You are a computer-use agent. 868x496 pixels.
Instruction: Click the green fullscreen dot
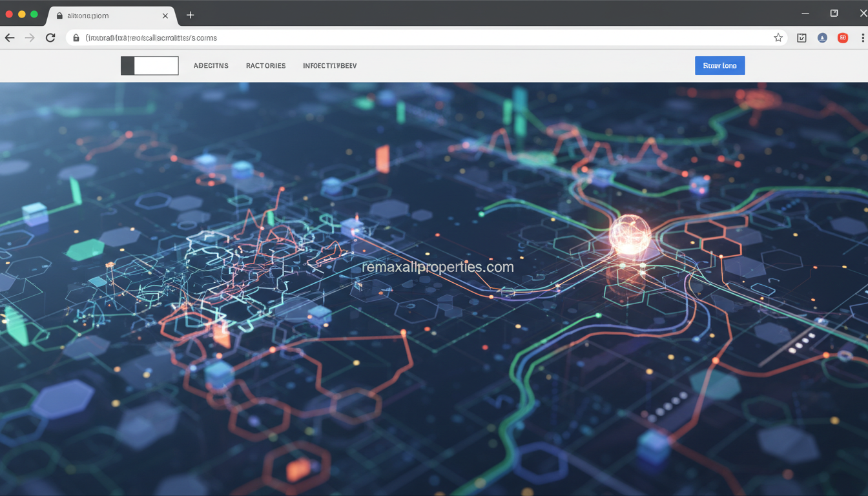pyautogui.click(x=34, y=14)
